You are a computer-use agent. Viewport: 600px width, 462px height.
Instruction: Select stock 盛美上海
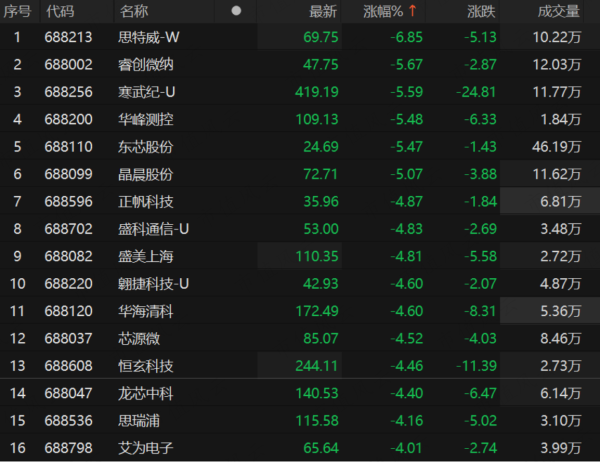[145, 256]
